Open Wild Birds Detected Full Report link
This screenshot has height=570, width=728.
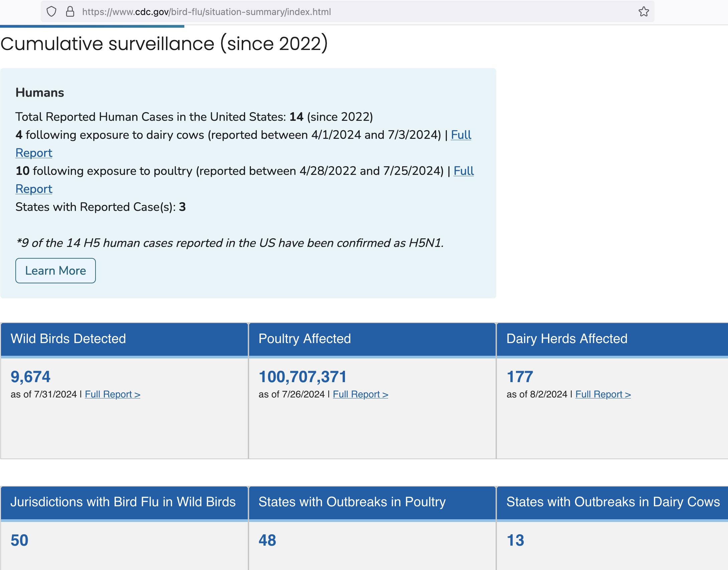pyautogui.click(x=112, y=394)
